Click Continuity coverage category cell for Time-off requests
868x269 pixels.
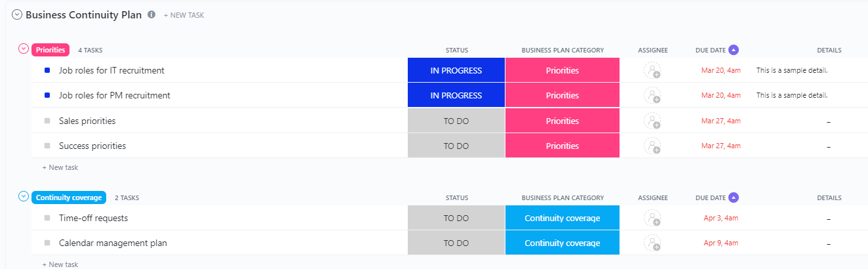[562, 218]
